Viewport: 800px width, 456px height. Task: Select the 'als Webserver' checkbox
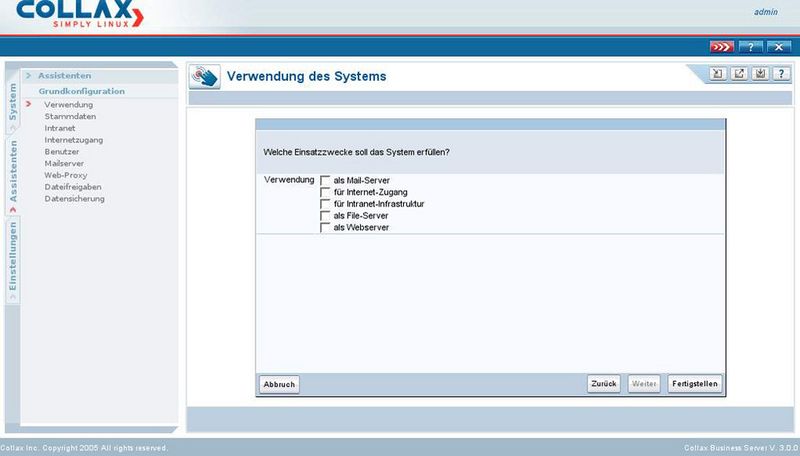point(325,227)
